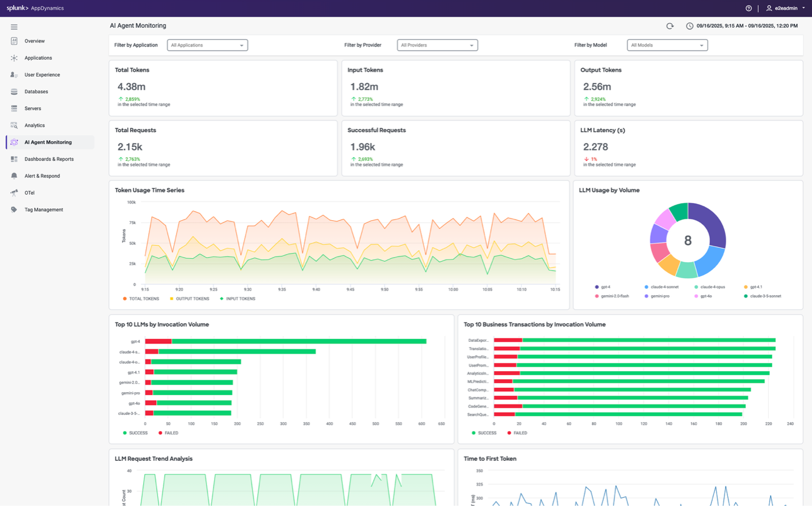
Task: Click the Alert & Respond bell icon
Action: 14,176
